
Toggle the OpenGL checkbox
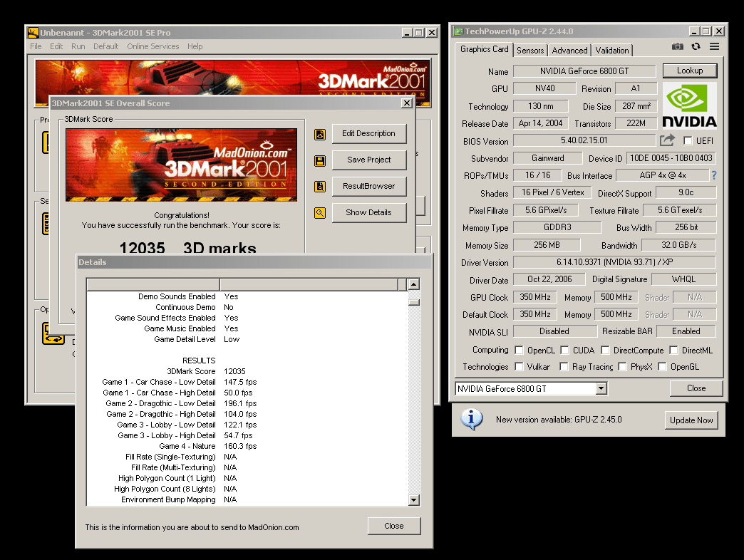point(662,367)
